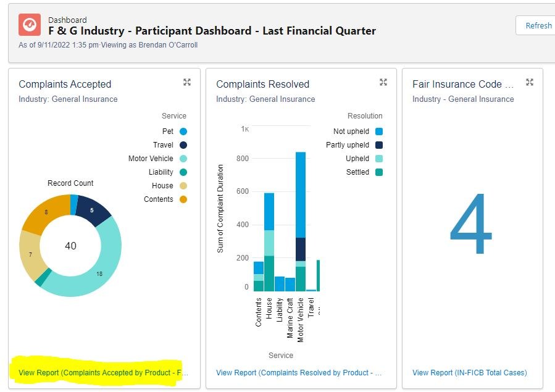Click the donut chart center total 40
The width and height of the screenshot is (555, 392).
click(70, 246)
